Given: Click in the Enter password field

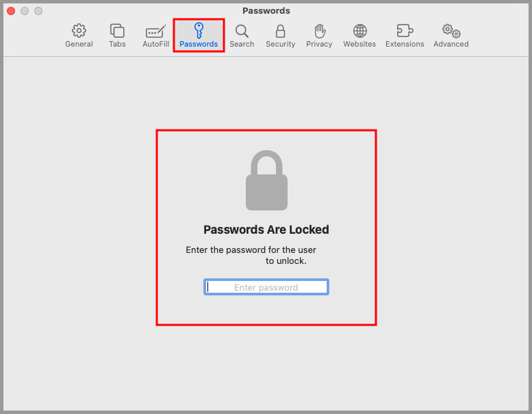Looking at the screenshot, I should point(266,287).
